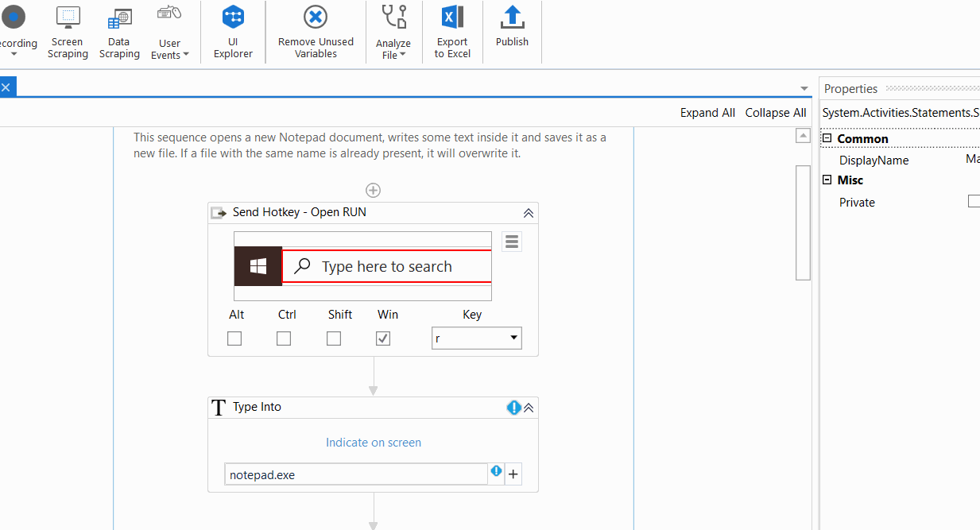The height and width of the screenshot is (530, 980).
Task: Open the Screen Scraping tool
Action: (x=68, y=32)
